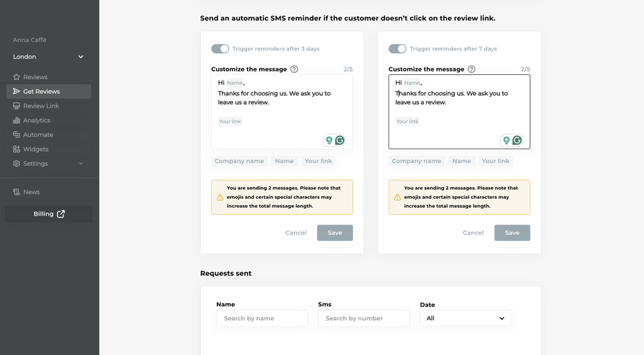The width and height of the screenshot is (644, 355).
Task: Click the green lightbulb icon in 7-day message box
Action: [506, 140]
